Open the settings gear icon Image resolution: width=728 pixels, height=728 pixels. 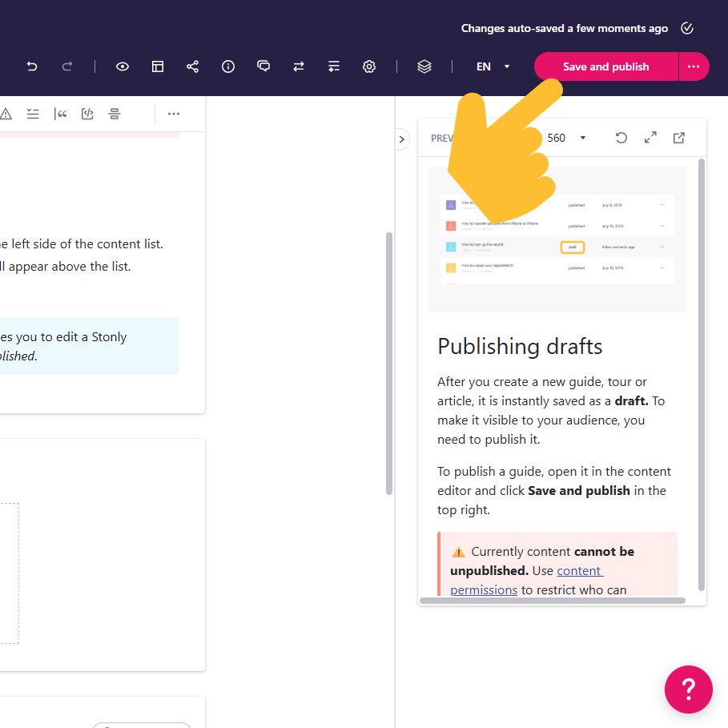369,66
